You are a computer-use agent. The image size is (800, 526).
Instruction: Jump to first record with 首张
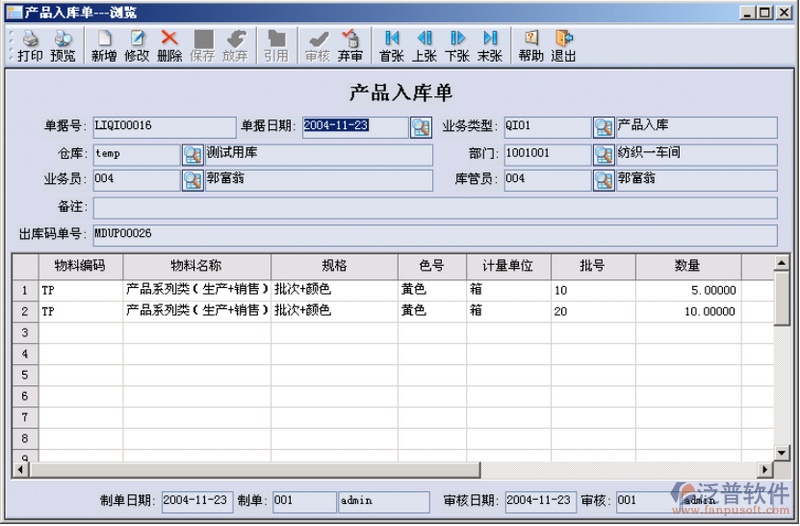392,46
